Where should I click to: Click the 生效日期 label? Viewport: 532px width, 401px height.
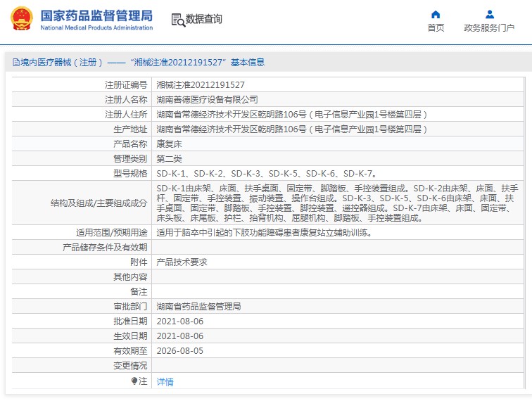(130, 336)
